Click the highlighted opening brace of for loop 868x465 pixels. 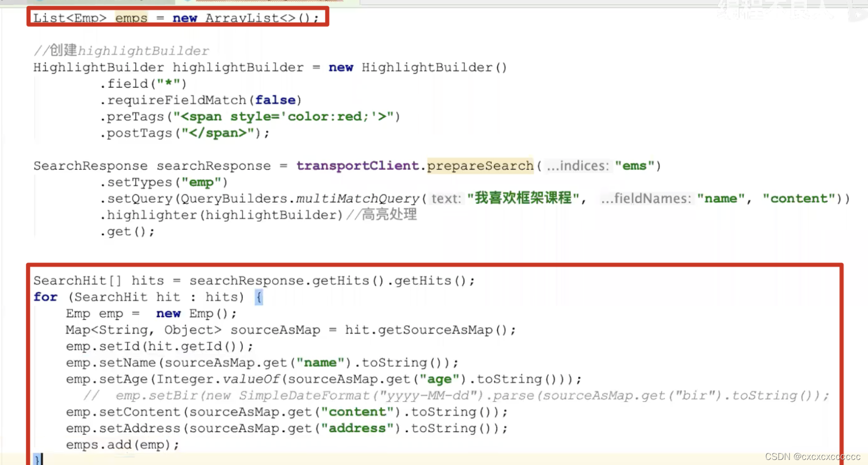[259, 297]
